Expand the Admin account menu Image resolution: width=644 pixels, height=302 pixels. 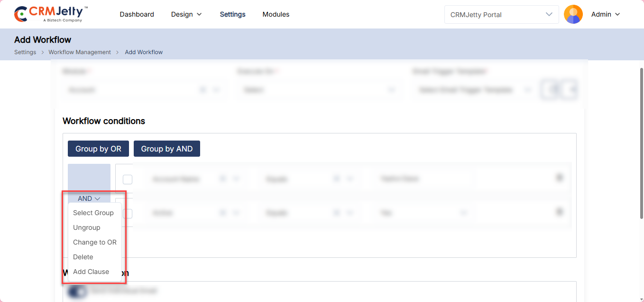pyautogui.click(x=606, y=14)
